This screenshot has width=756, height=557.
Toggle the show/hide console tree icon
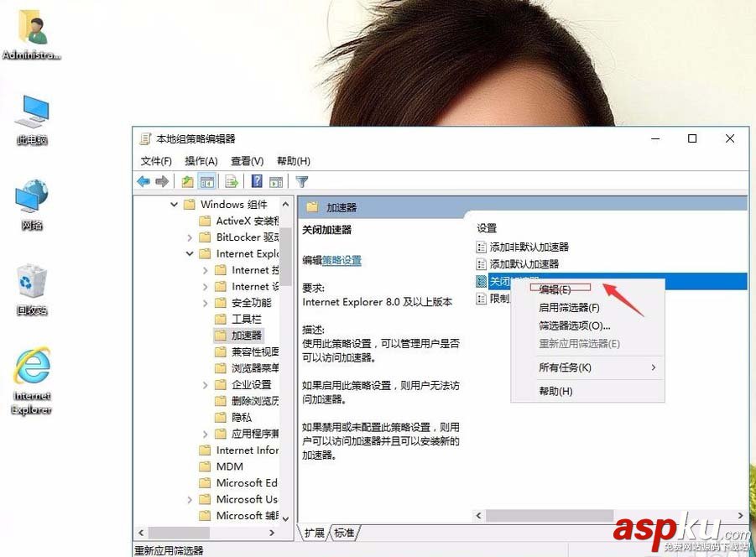tap(207, 182)
